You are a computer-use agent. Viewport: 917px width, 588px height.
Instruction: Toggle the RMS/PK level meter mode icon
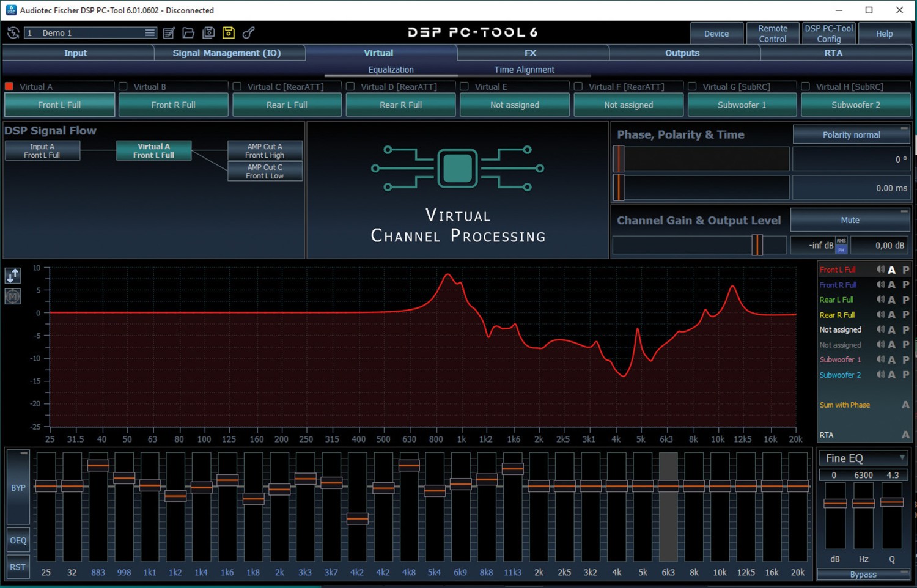(841, 245)
